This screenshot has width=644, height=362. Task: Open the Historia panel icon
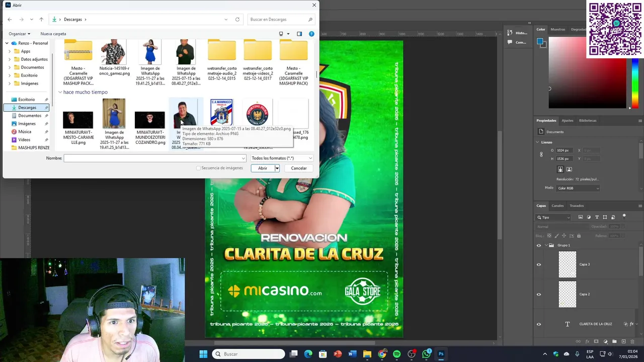[x=510, y=33]
